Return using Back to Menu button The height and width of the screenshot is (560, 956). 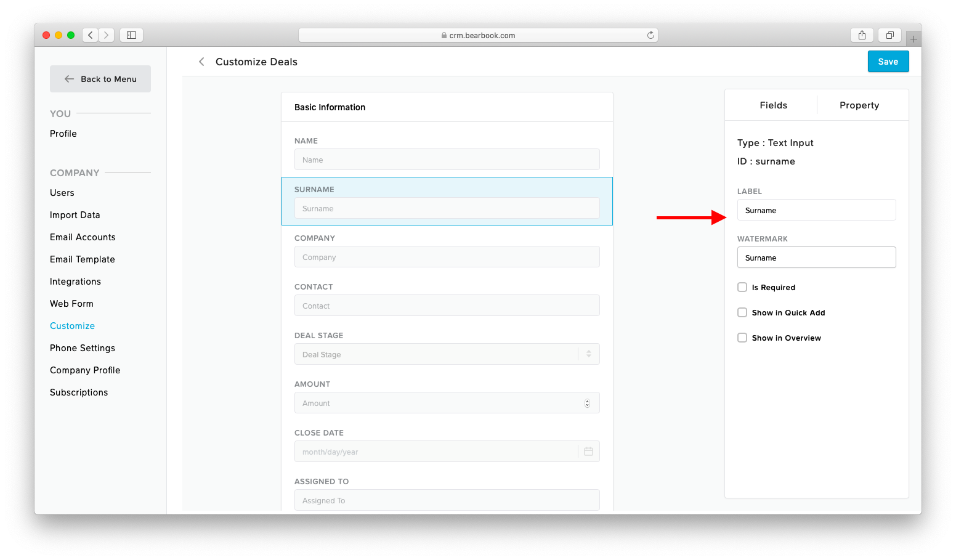pyautogui.click(x=100, y=79)
